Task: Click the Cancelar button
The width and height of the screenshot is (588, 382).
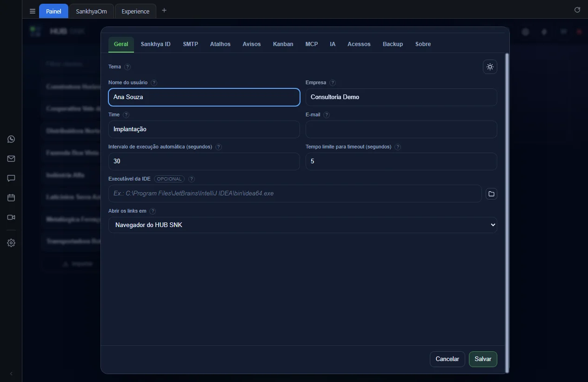Action: [x=448, y=359]
